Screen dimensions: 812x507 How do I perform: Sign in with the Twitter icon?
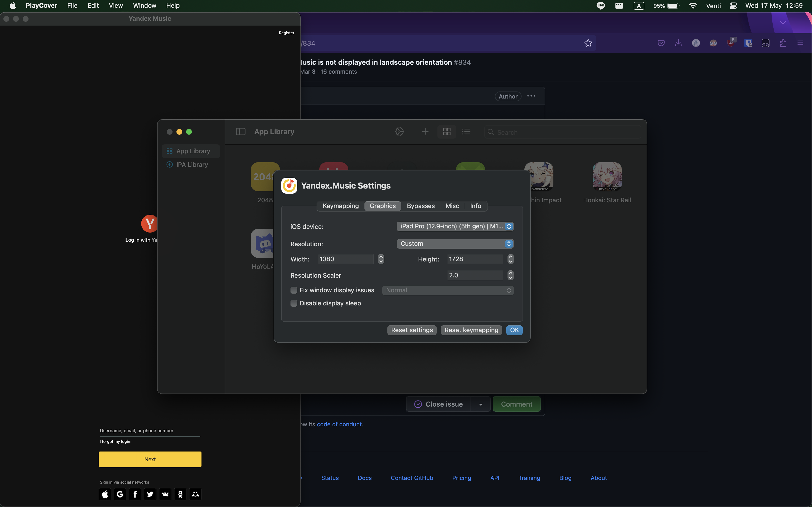(x=150, y=494)
